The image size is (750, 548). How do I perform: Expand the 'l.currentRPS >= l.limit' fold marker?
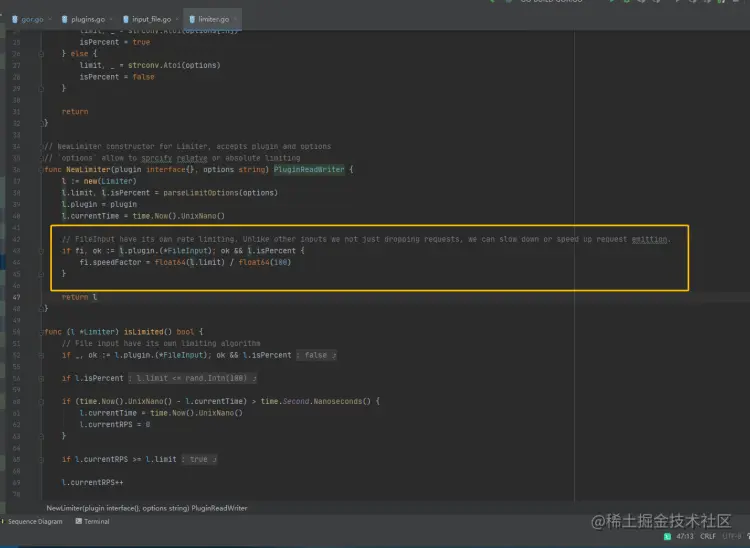pos(41,460)
